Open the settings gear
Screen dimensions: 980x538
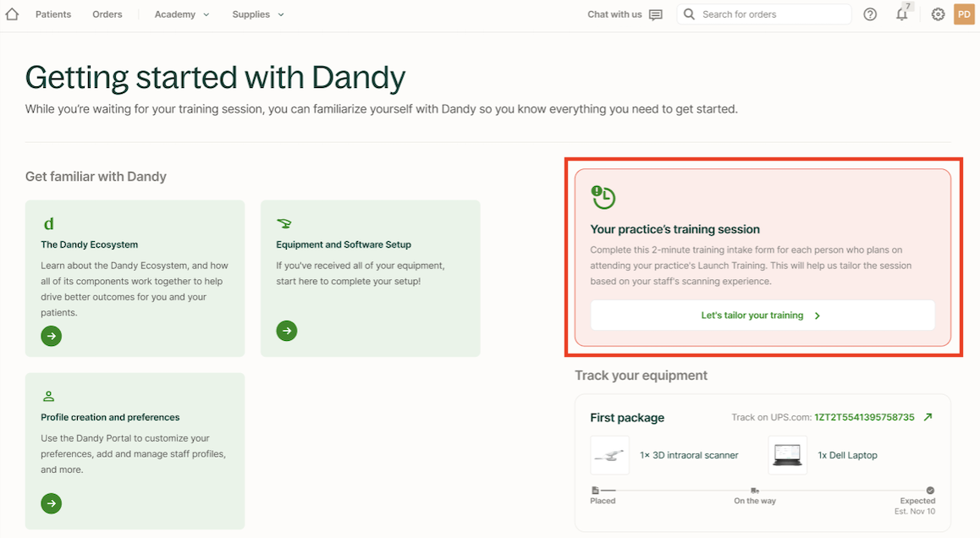938,14
